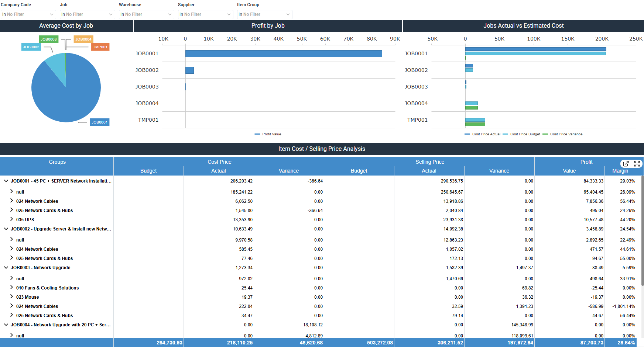Sort by Cost Price Budget column header
644x347 pixels.
click(x=148, y=171)
